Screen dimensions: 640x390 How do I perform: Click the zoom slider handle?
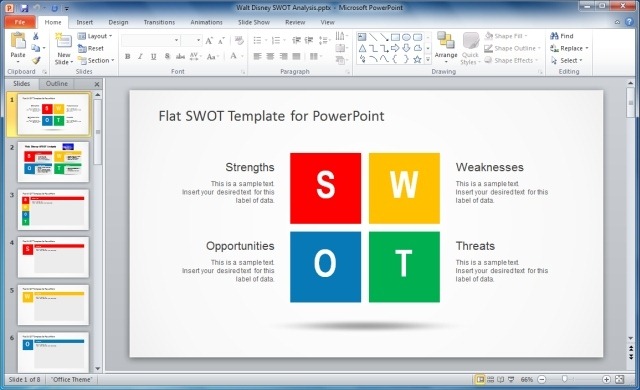pos(564,379)
